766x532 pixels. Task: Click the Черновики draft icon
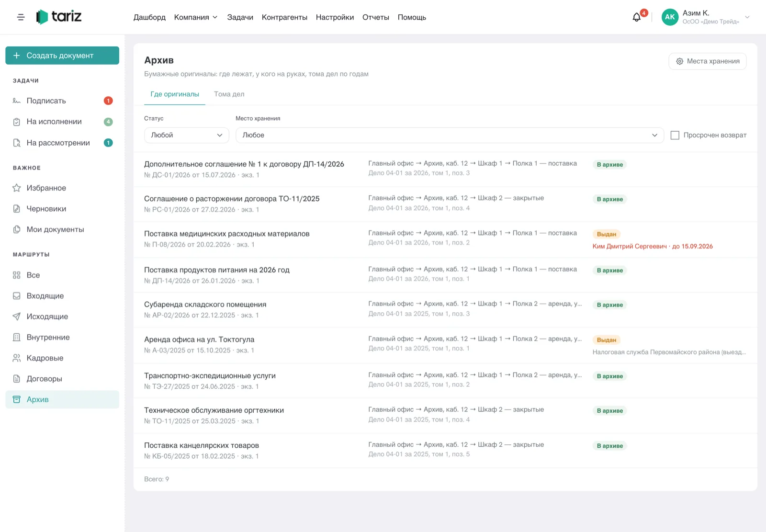[17, 209]
